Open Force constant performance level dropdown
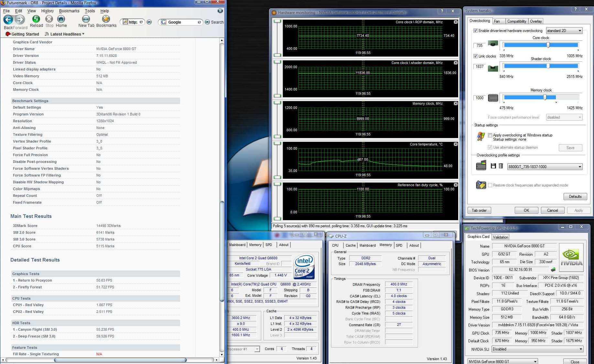 564,117
